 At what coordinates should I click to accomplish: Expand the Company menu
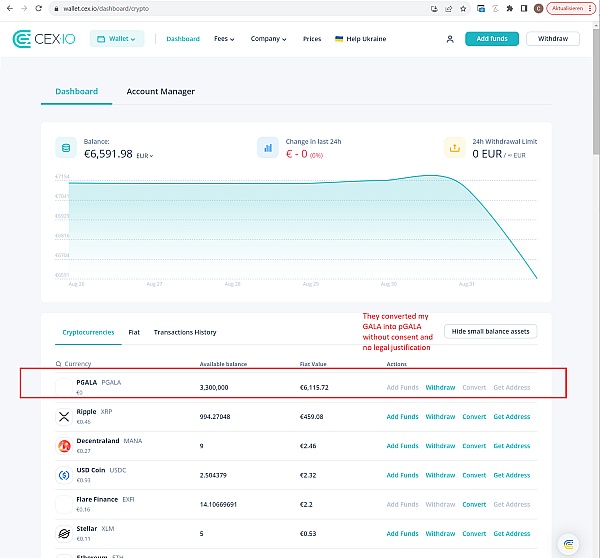[268, 39]
